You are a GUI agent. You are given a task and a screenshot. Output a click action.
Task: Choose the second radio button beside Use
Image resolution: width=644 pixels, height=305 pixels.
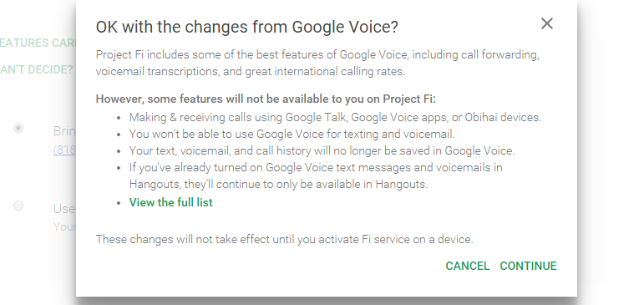click(18, 206)
